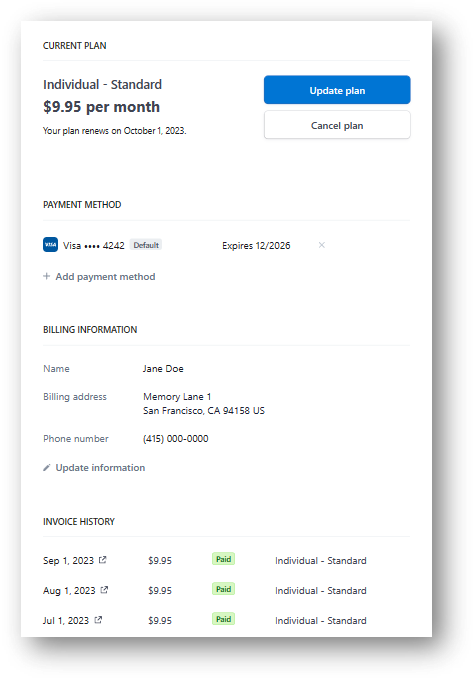Click the $9.95 amount on the Sep 1 invoice
Image resolution: width=474 pixels, height=679 pixels.
pyautogui.click(x=160, y=561)
